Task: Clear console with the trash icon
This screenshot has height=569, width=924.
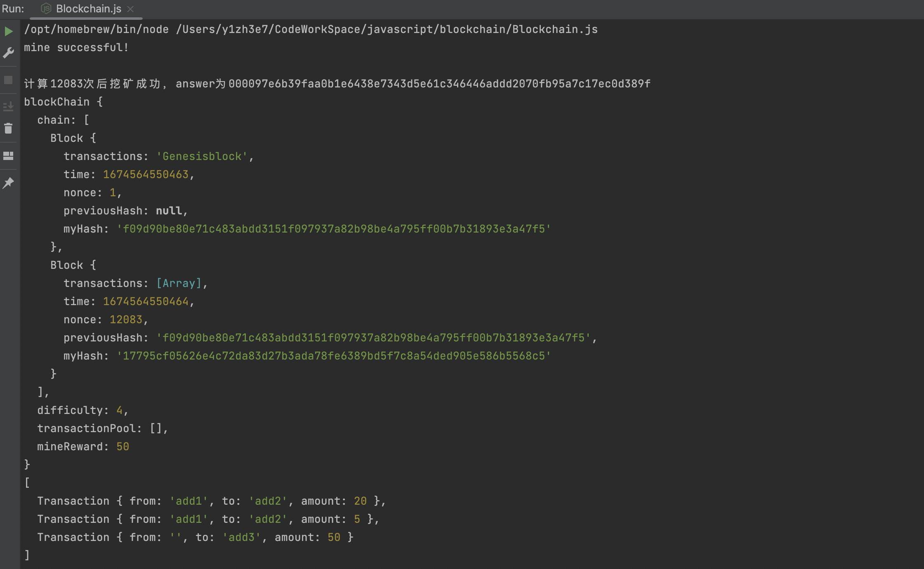Action: coord(8,128)
